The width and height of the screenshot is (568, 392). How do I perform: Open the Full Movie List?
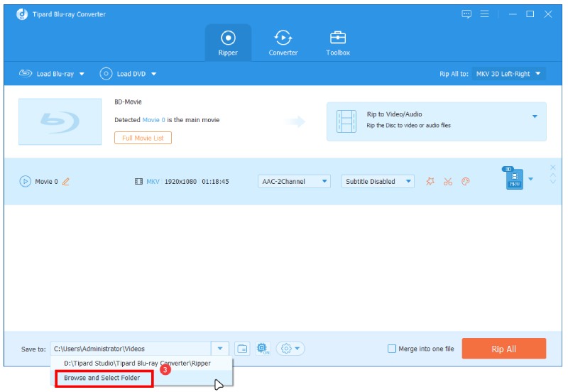click(143, 138)
